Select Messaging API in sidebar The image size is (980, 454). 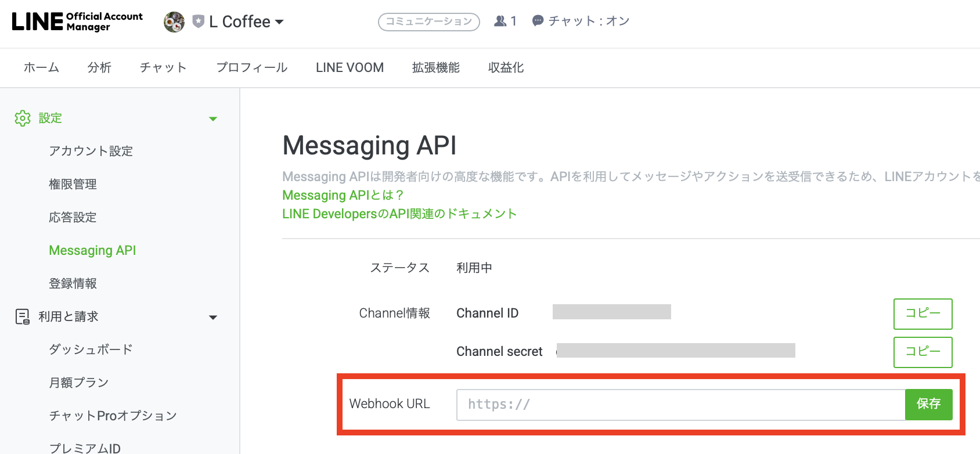tap(92, 250)
